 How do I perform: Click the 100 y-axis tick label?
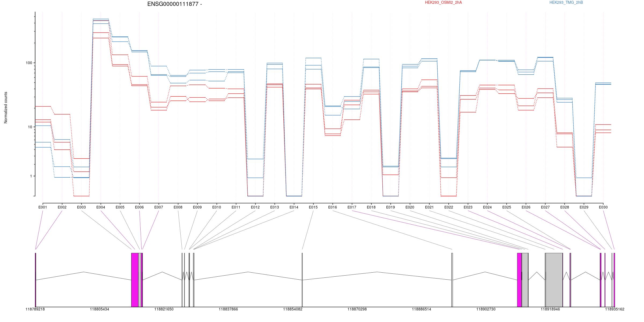(x=29, y=63)
